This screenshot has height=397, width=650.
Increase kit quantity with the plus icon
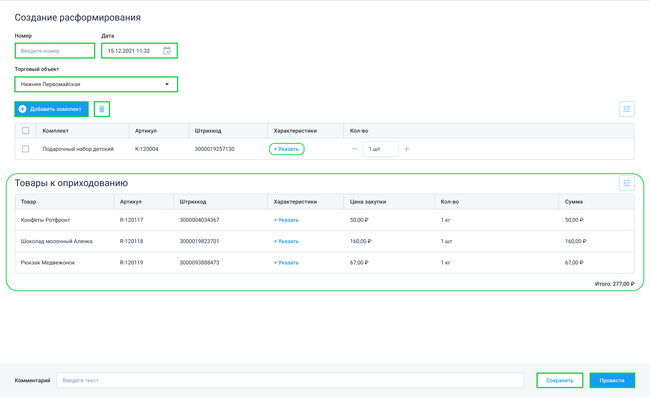pyautogui.click(x=407, y=149)
